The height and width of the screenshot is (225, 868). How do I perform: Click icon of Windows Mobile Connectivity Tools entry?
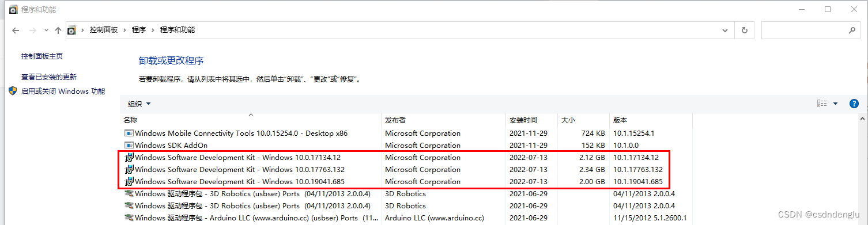pyautogui.click(x=129, y=133)
